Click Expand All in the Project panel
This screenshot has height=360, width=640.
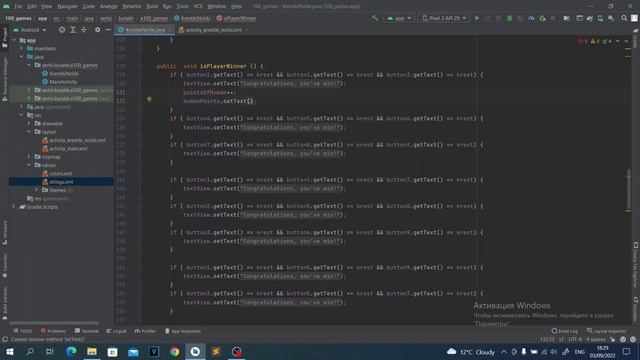73,30
